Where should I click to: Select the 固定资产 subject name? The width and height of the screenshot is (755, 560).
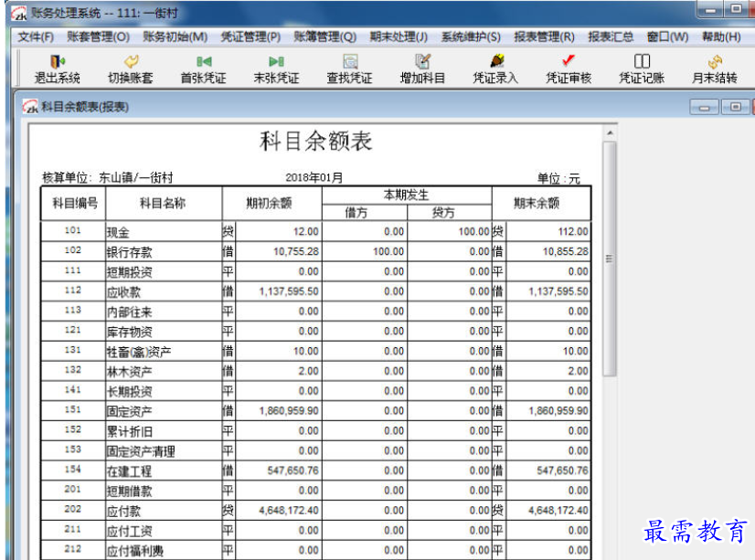tap(130, 412)
